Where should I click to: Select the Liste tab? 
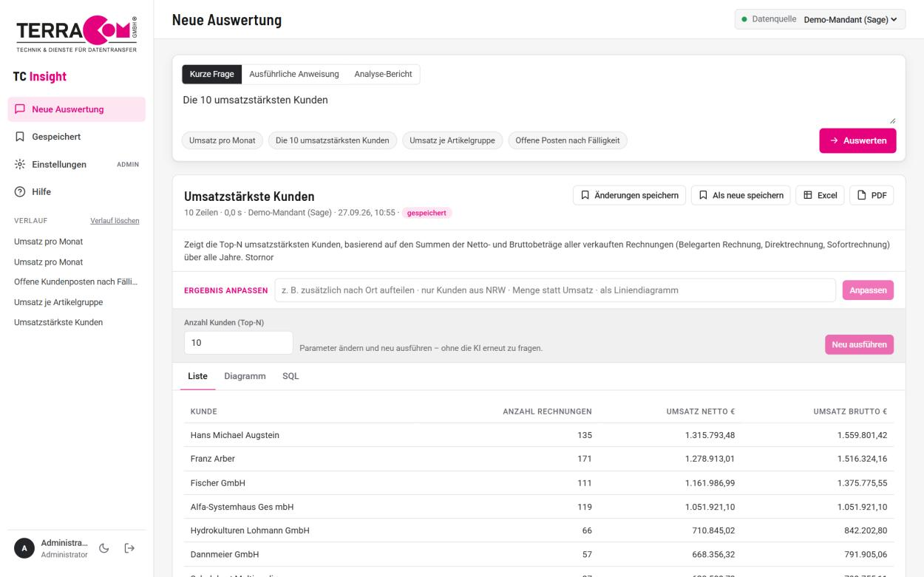[x=197, y=376]
